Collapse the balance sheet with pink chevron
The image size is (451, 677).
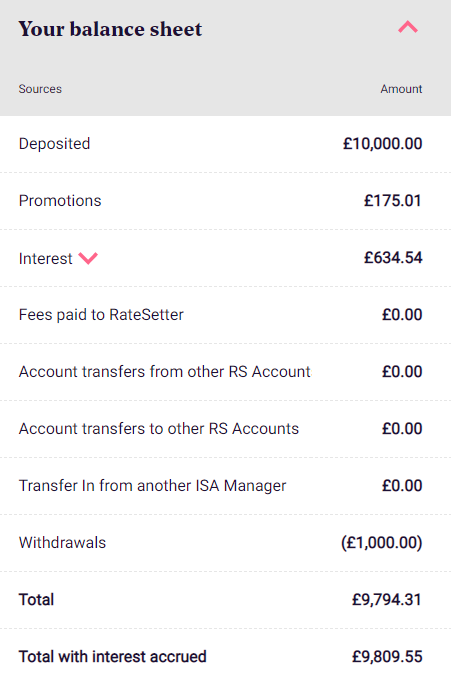pos(407,27)
